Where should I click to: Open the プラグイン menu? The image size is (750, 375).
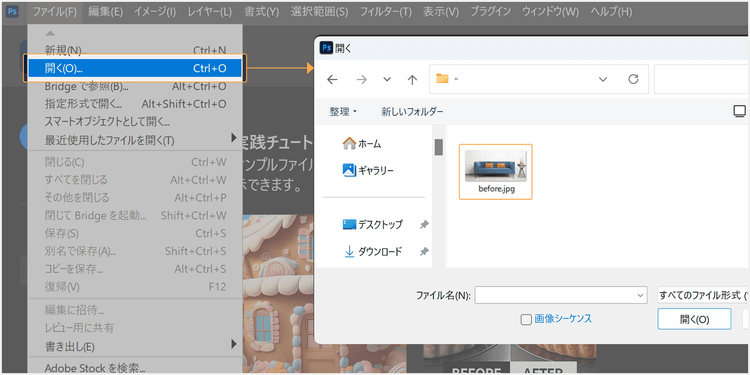490,12
